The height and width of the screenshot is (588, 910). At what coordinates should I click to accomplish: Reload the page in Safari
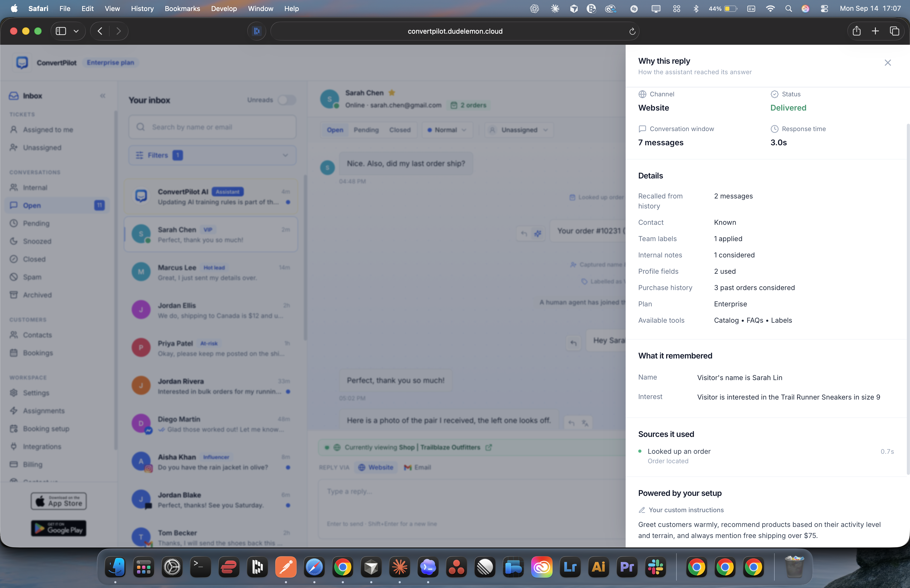click(x=632, y=31)
